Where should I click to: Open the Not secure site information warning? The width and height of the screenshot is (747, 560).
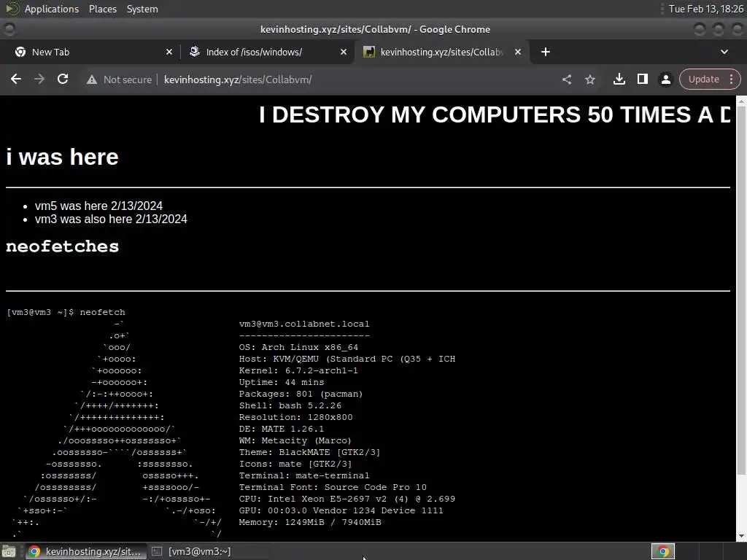point(119,79)
